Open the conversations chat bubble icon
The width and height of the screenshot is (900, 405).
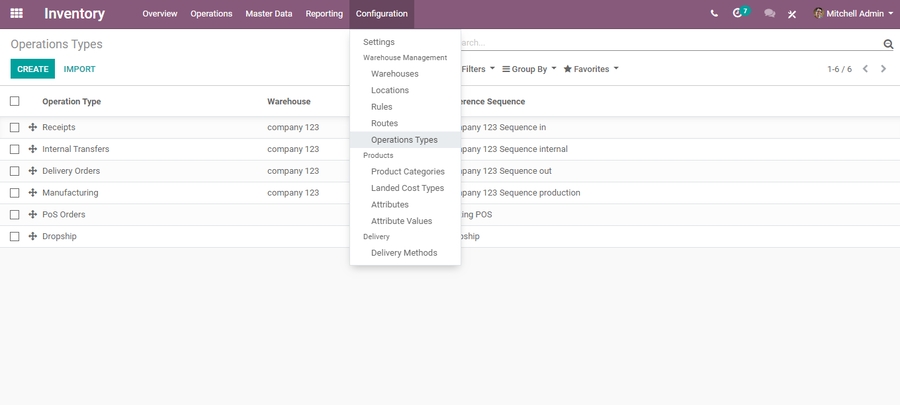coord(769,14)
